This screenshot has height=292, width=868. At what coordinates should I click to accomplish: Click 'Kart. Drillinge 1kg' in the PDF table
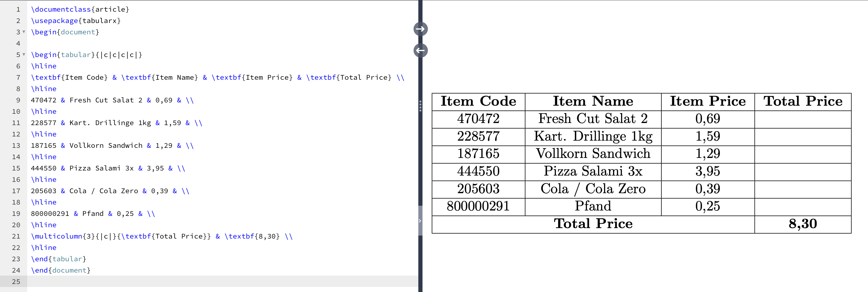pos(593,136)
